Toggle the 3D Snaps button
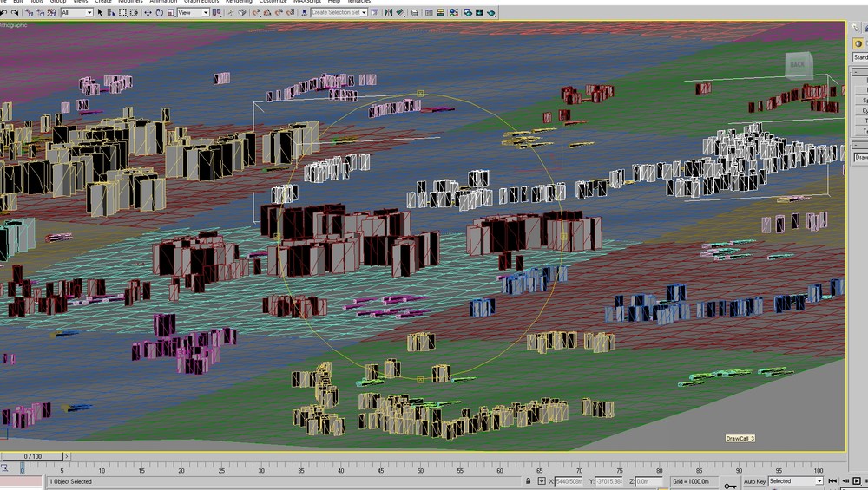868x490 pixels. click(256, 12)
